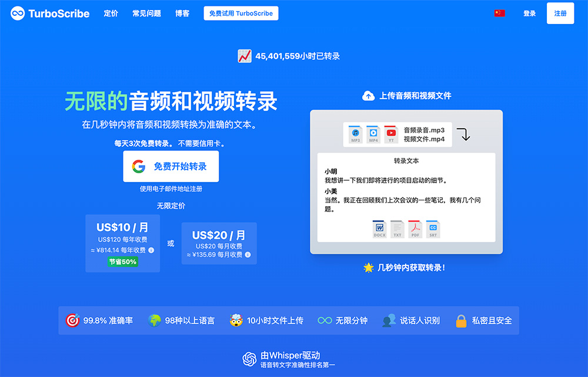Image resolution: width=588 pixels, height=377 pixels.
Task: Click the TXT export icon
Action: [x=397, y=229]
